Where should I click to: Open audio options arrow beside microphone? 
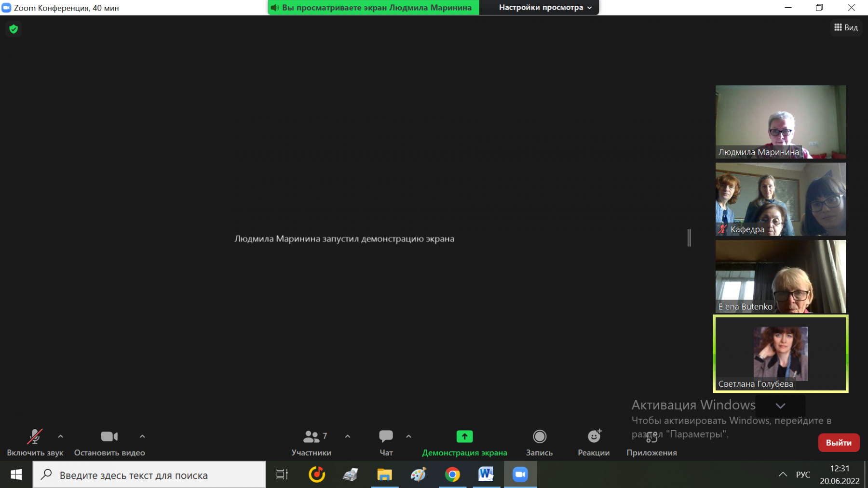(x=60, y=436)
